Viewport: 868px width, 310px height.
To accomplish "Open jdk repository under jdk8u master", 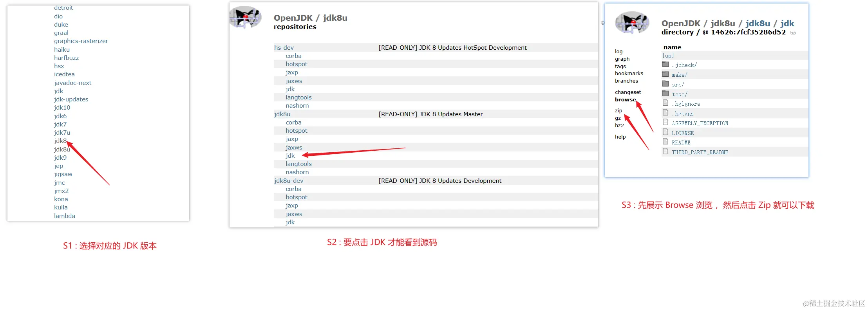I will click(290, 156).
